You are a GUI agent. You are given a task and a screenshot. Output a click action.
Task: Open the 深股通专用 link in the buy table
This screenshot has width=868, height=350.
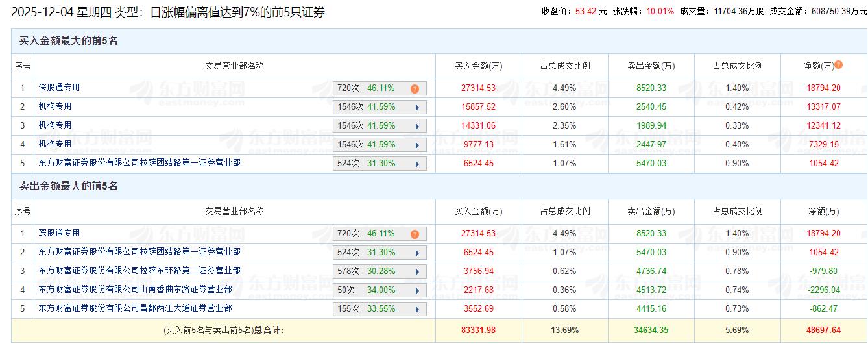(59, 88)
